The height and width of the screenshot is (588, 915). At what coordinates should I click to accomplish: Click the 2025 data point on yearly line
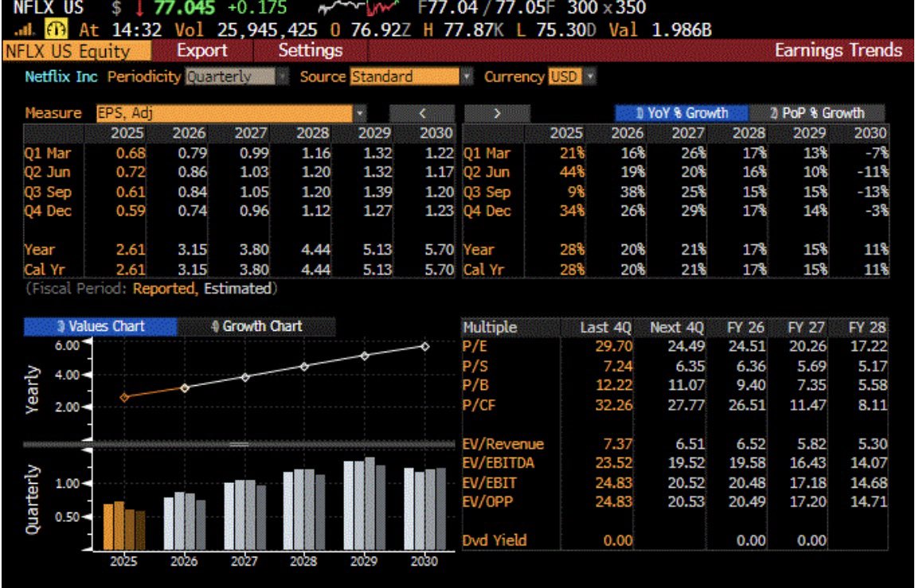[124, 397]
